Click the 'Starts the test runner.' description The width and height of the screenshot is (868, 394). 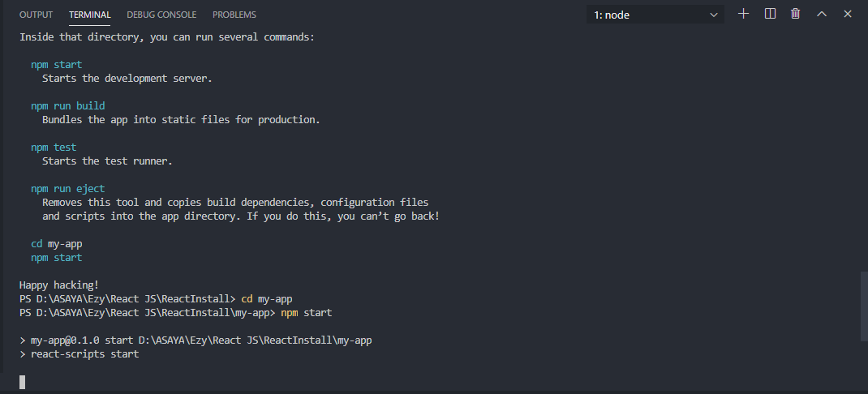coord(107,161)
